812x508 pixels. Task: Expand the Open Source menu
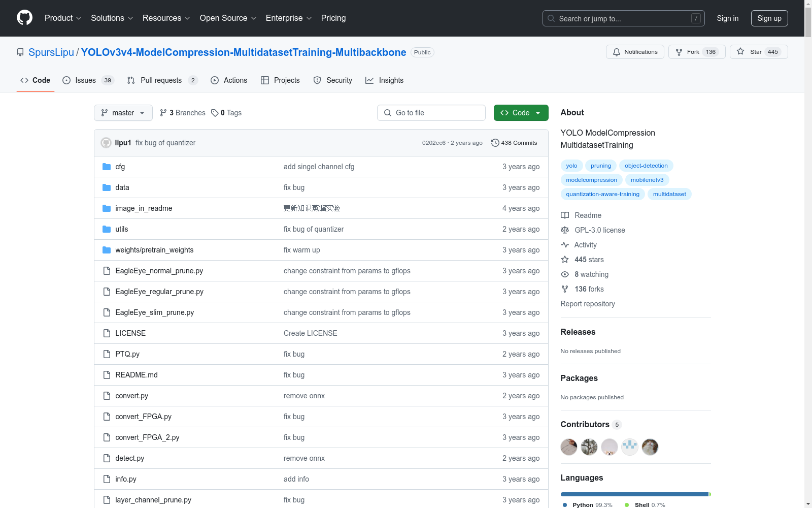point(228,18)
